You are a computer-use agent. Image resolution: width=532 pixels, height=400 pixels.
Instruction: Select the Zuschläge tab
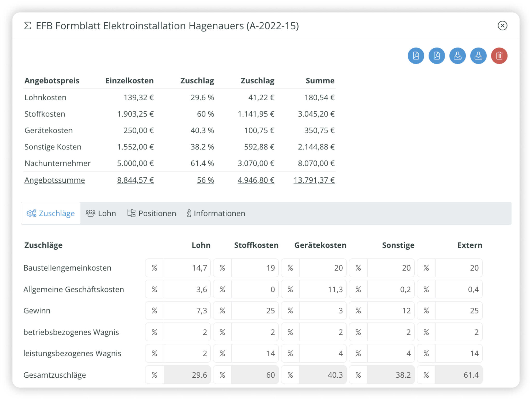click(51, 213)
